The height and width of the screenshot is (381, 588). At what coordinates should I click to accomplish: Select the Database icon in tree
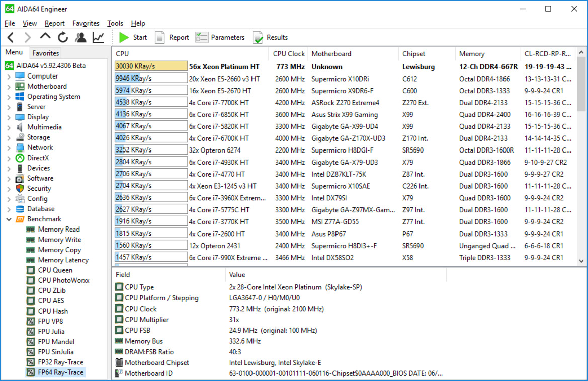pos(20,209)
